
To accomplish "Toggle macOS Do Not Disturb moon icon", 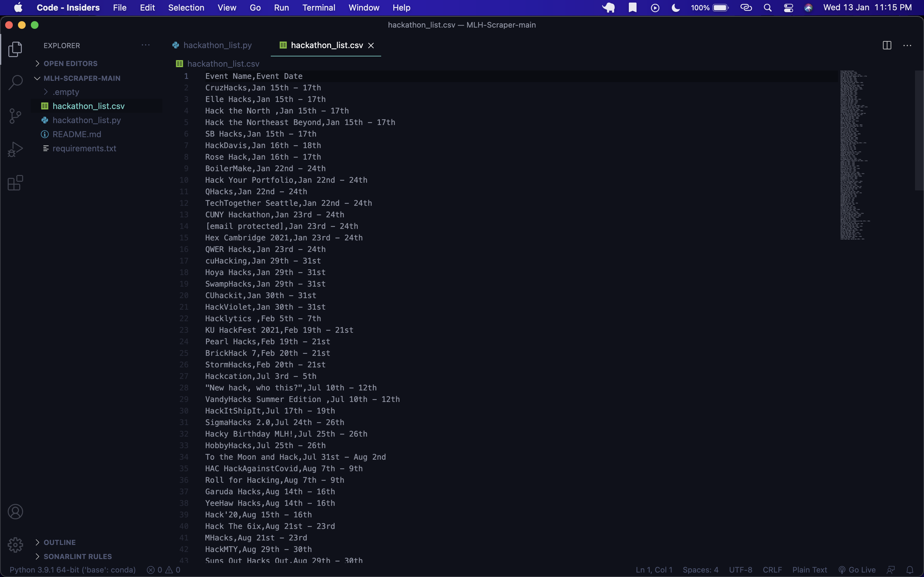I will click(x=675, y=8).
